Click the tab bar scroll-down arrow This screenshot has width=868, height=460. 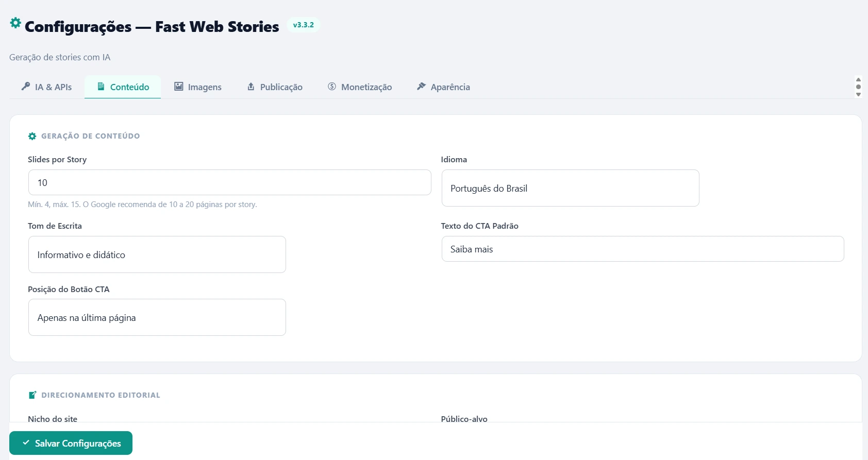[x=858, y=94]
